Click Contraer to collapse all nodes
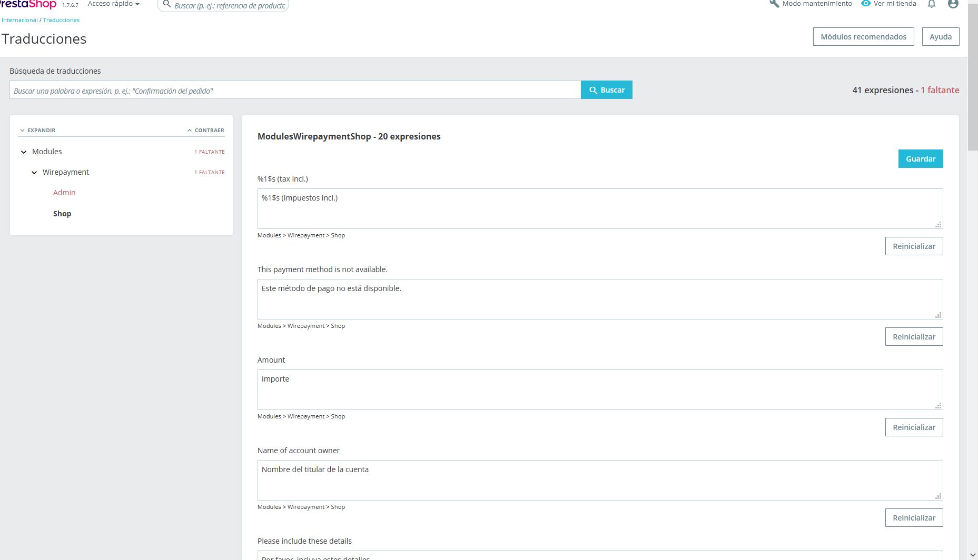The width and height of the screenshot is (978, 560). pos(205,130)
